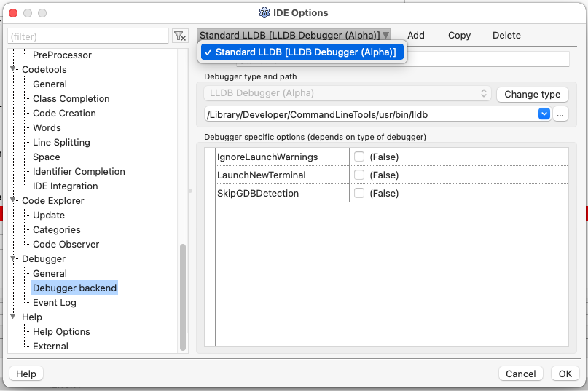Click the debugger path text field
Screen dimensions: 588x391
372,114
